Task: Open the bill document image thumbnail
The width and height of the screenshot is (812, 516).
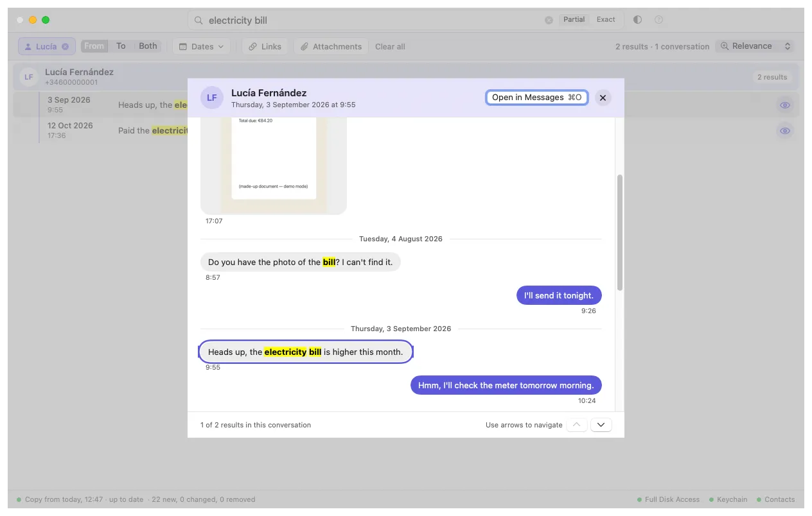Action: [x=274, y=166]
